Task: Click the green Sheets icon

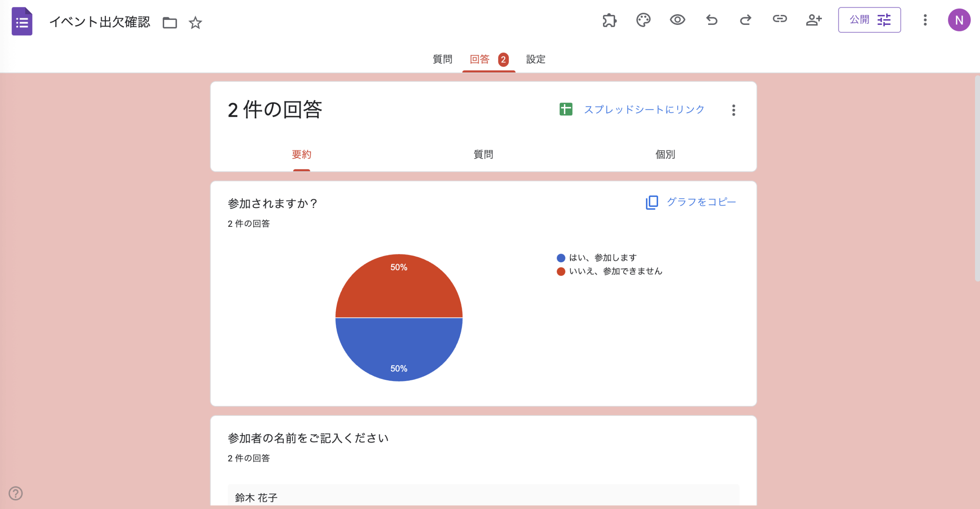Action: [566, 109]
